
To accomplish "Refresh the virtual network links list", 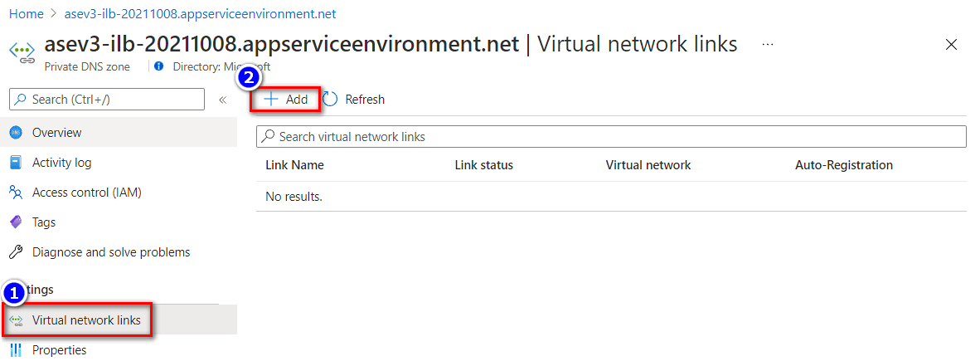I will tap(354, 100).
